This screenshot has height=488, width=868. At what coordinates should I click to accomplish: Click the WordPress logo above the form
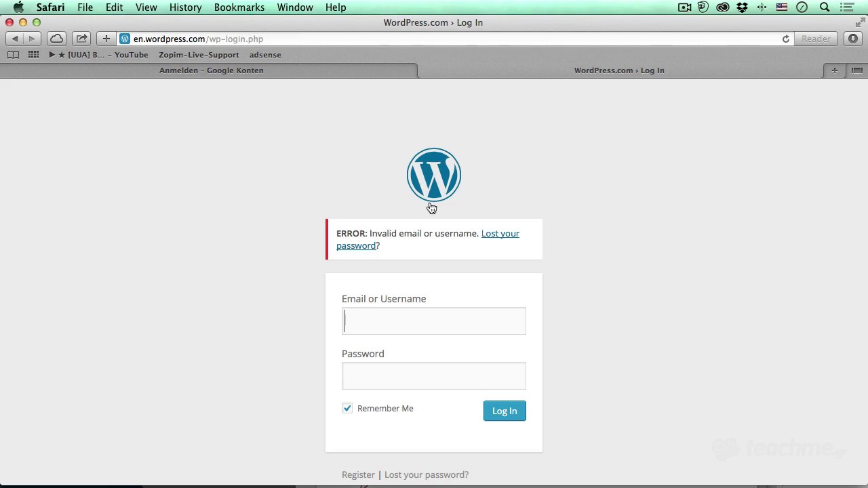(x=434, y=175)
